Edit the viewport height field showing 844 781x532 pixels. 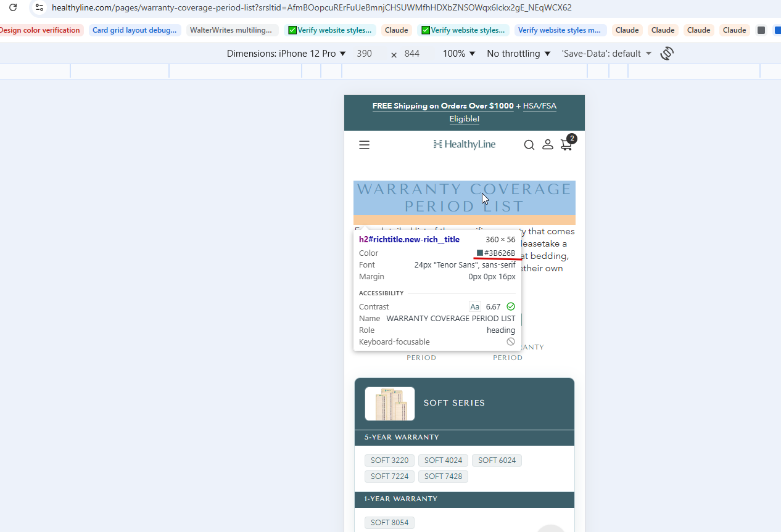click(412, 54)
